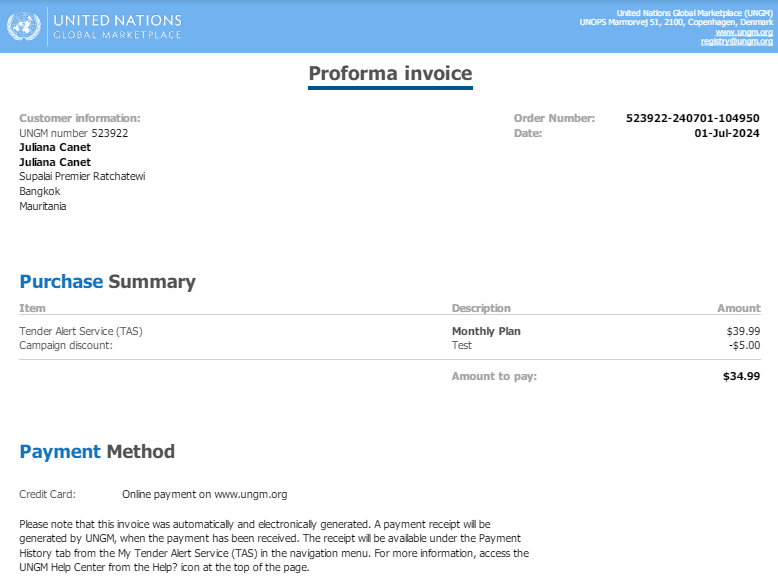Click the Tender Alert Service (TAS) item
This screenshot has width=778, height=585.
[81, 331]
